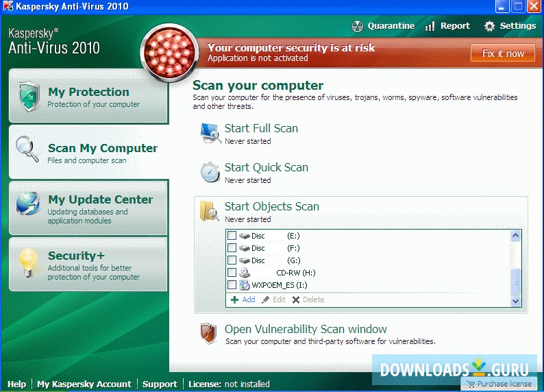Click the Quick Scan stopwatch icon
Screen dimensions: 544x392
210,172
